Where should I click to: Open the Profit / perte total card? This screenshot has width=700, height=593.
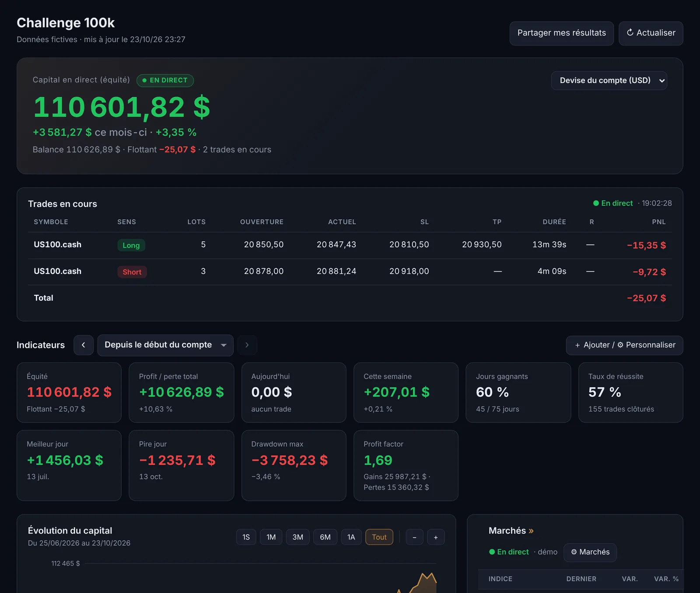point(182,393)
